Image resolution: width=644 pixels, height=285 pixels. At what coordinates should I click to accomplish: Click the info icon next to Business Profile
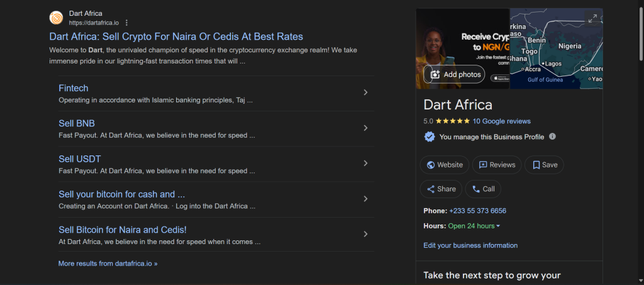[x=552, y=137]
